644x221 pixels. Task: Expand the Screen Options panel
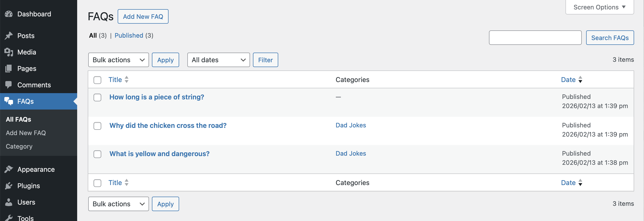[x=599, y=7]
